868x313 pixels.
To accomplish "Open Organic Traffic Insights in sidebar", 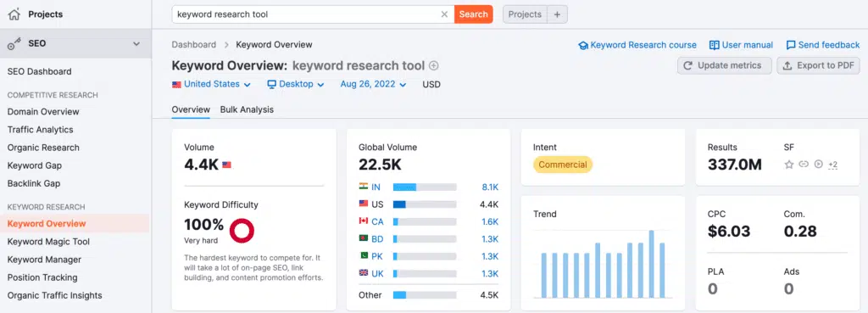I will pos(55,295).
